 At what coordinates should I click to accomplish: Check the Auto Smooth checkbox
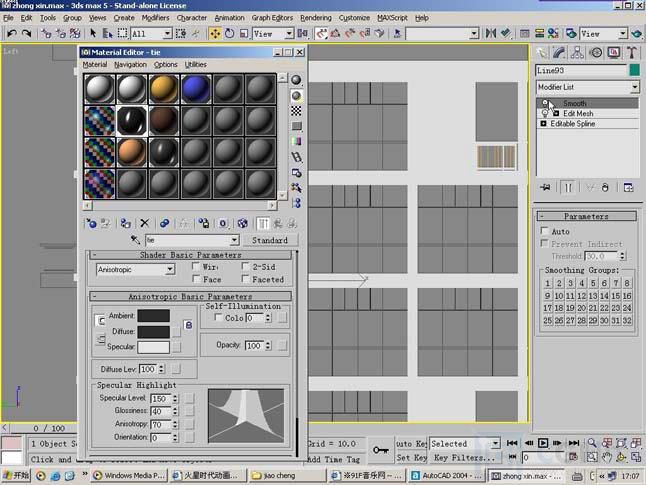coord(545,231)
